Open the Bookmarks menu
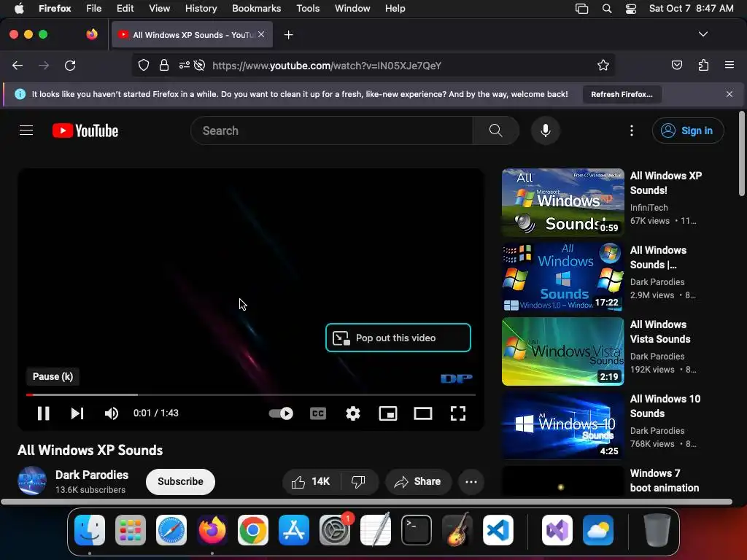747x560 pixels. (x=256, y=8)
